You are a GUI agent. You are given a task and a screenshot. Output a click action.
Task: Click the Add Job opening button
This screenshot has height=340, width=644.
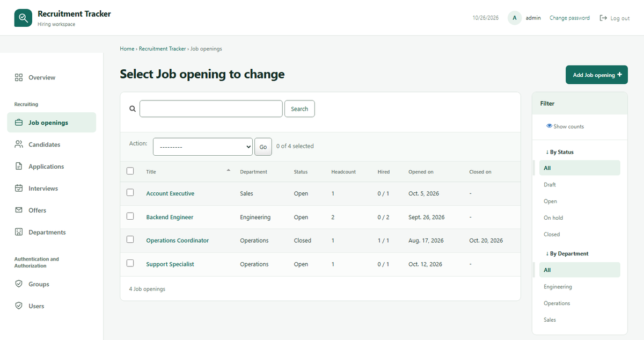pos(597,75)
